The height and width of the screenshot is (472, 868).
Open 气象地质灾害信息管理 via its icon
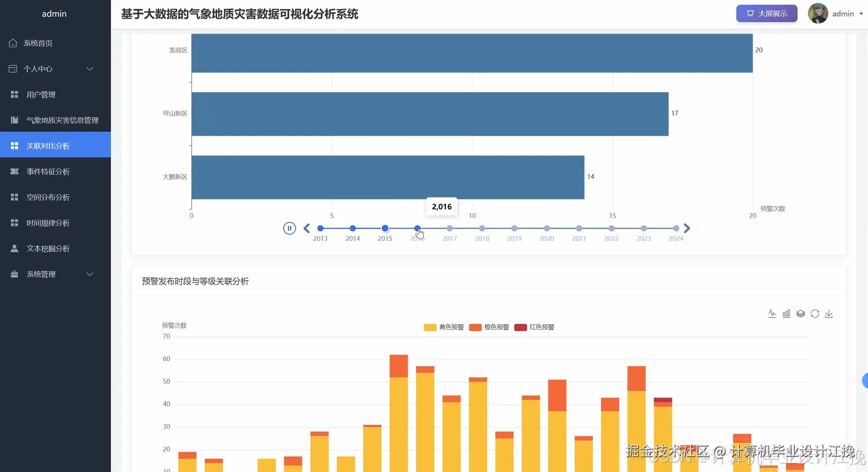point(15,120)
